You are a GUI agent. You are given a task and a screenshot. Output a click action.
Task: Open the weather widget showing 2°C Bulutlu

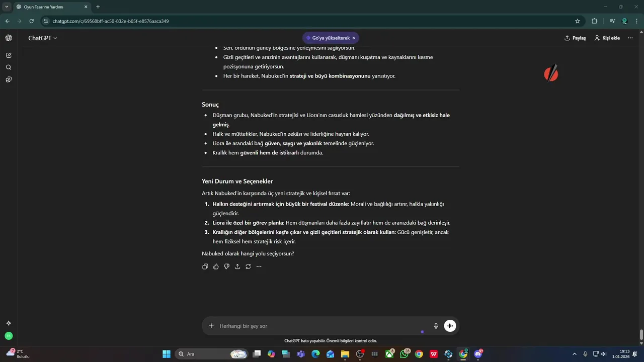coord(18,353)
